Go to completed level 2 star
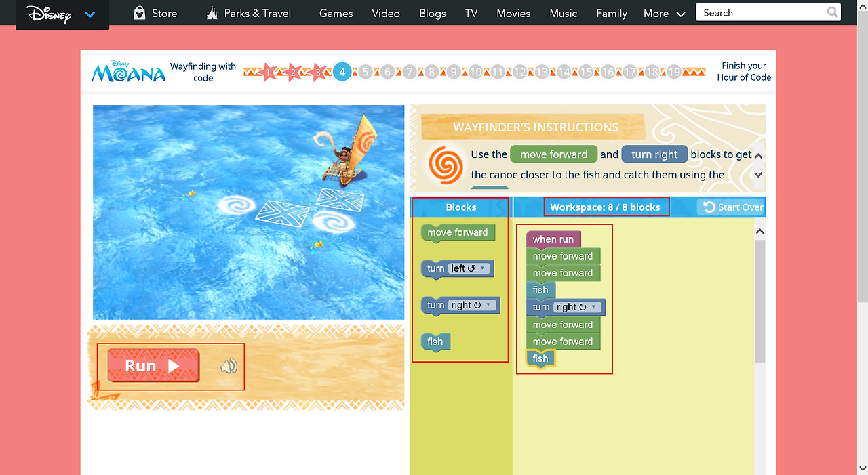The width and height of the screenshot is (868, 475). point(293,72)
